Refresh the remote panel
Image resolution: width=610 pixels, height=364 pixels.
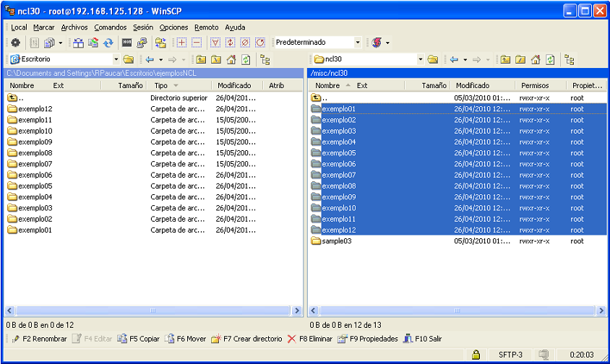point(550,59)
